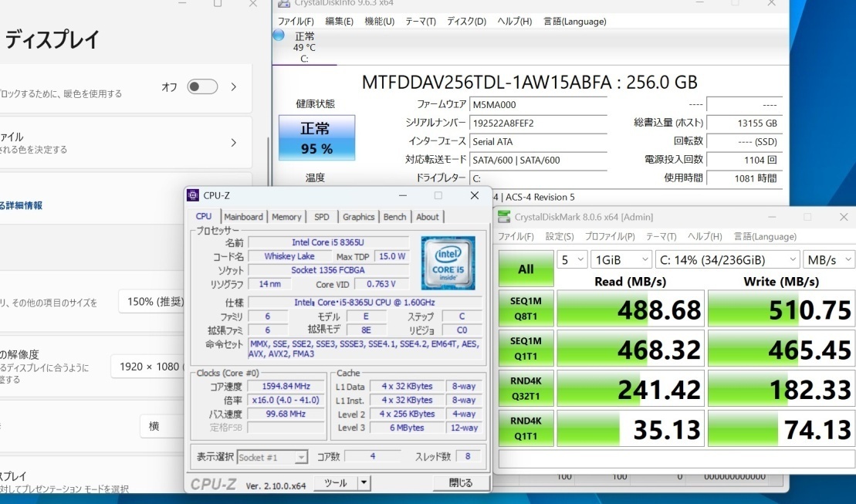Open the MB/s unit dropdown

click(x=829, y=260)
